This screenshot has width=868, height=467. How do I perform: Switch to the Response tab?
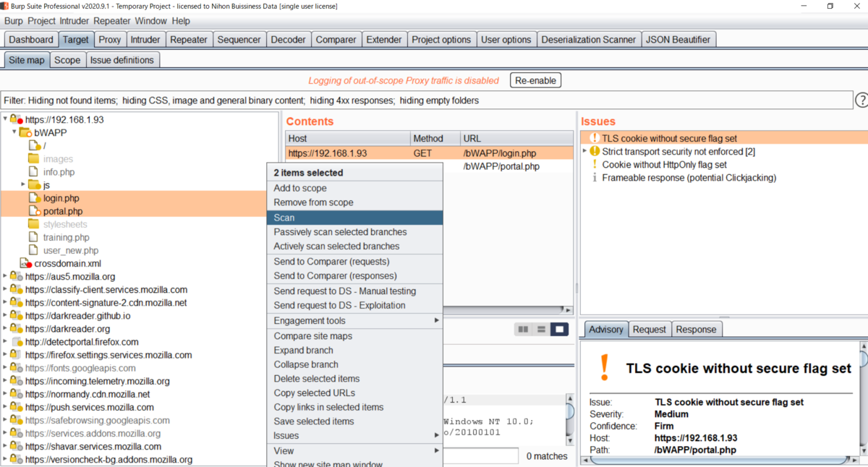coord(697,330)
